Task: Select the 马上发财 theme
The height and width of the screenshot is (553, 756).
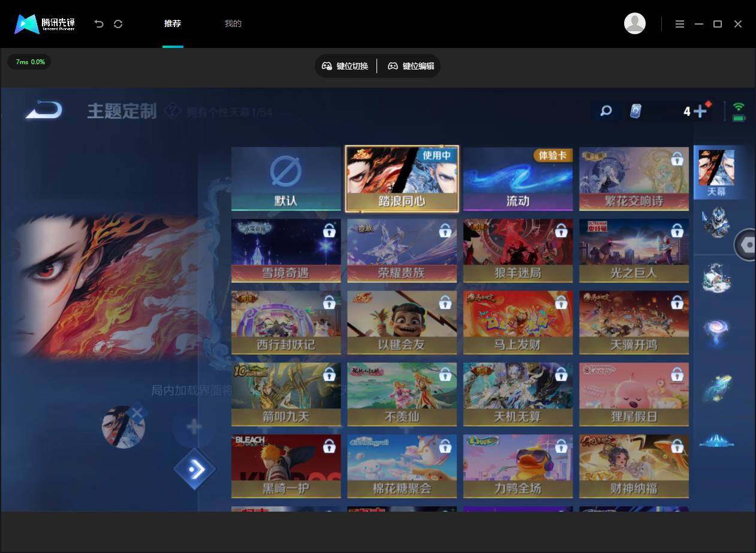Action: [x=518, y=323]
